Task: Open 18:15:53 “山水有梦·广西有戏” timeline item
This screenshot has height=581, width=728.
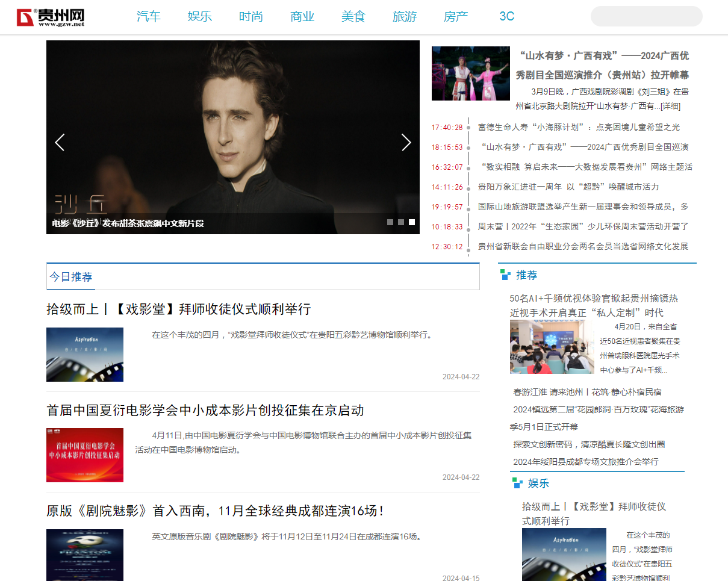Action: (585, 147)
